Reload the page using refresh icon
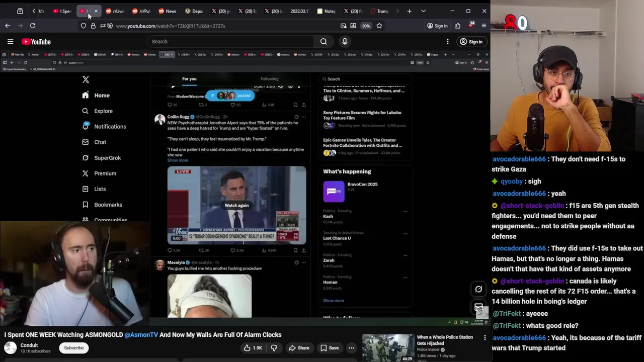The image size is (644, 362). 33,26
